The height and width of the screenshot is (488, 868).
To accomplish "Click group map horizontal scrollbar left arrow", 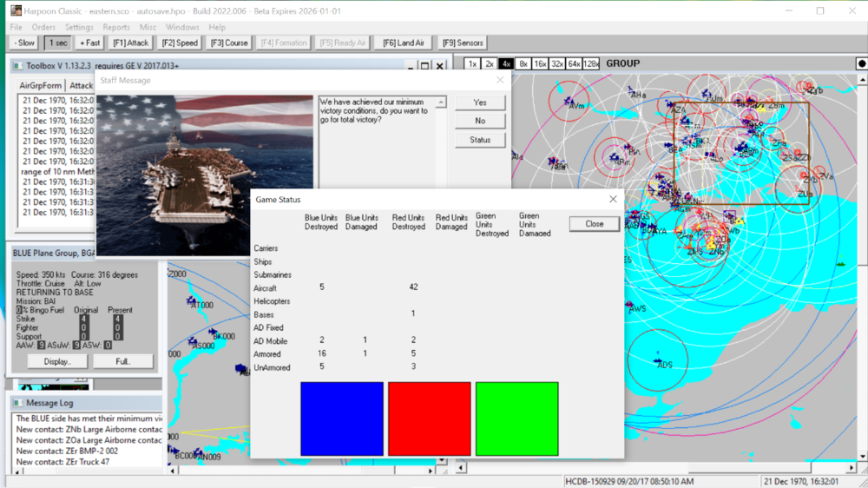I will click(x=461, y=468).
